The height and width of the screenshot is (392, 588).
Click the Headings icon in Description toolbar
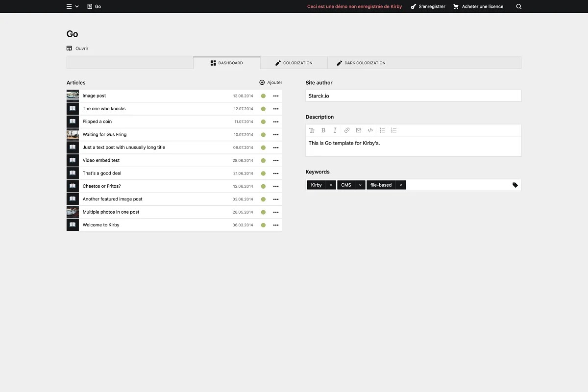coord(312,130)
